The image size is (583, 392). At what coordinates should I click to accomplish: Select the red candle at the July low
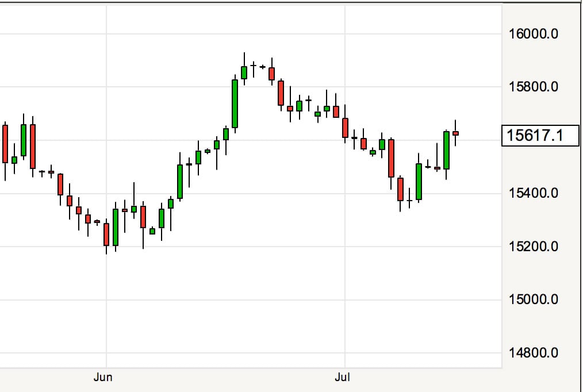point(400,189)
